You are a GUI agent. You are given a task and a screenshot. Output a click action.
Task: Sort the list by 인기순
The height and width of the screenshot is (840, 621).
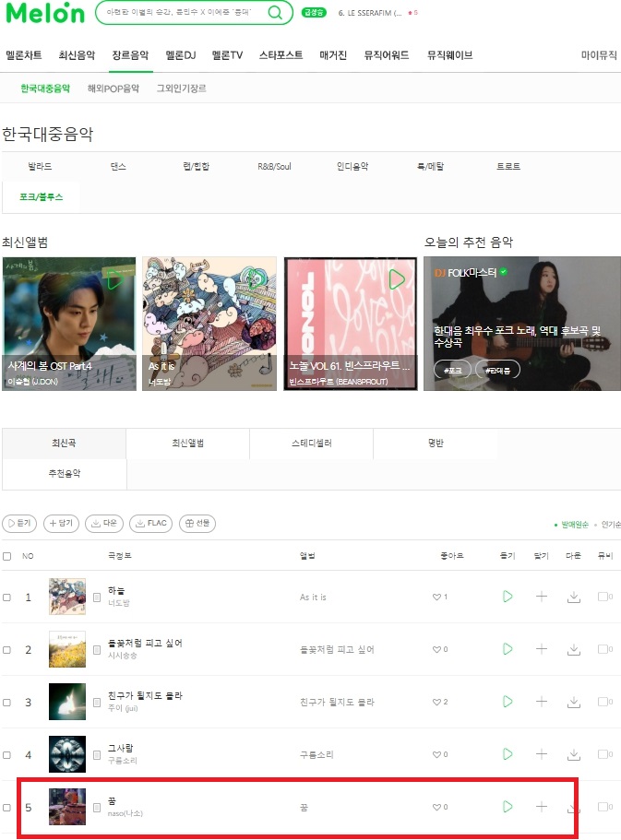tap(611, 525)
